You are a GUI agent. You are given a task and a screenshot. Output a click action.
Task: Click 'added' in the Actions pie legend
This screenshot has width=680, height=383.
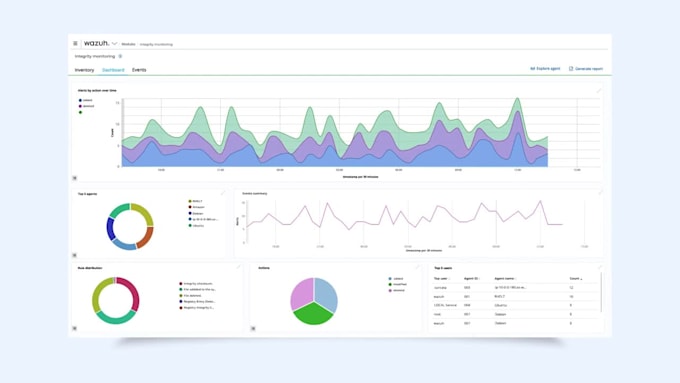(x=396, y=278)
